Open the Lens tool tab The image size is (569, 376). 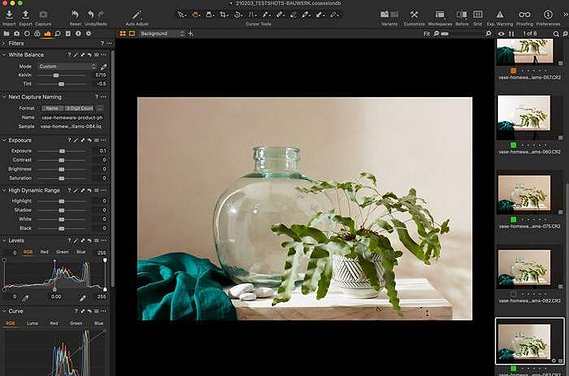click(27, 33)
